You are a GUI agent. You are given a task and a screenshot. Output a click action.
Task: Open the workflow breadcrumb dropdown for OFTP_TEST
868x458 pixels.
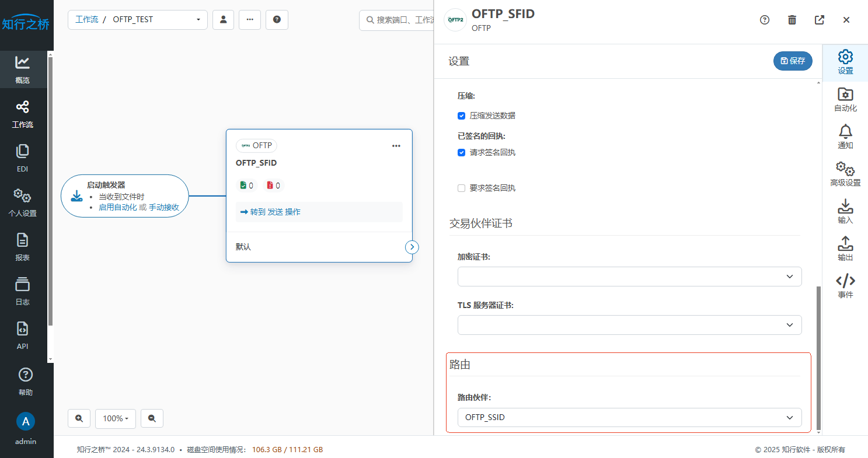pos(198,19)
